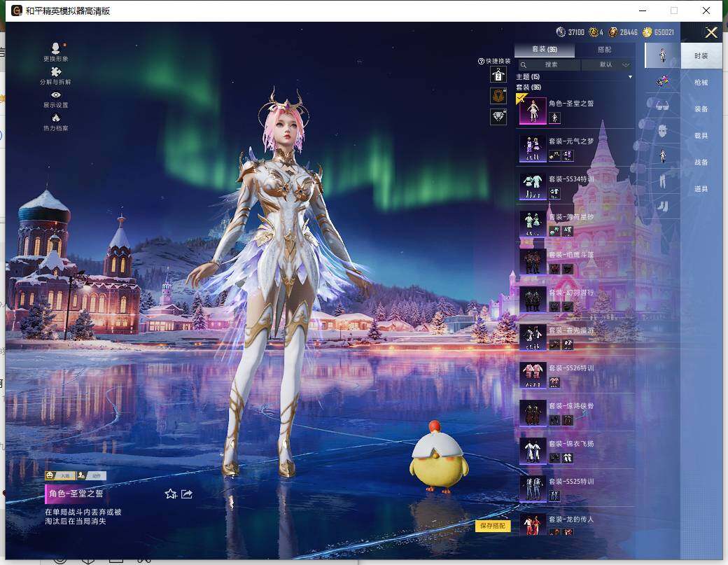
Task: Click the character piece icon under 角色-圣堂之誓
Action: 554,118
